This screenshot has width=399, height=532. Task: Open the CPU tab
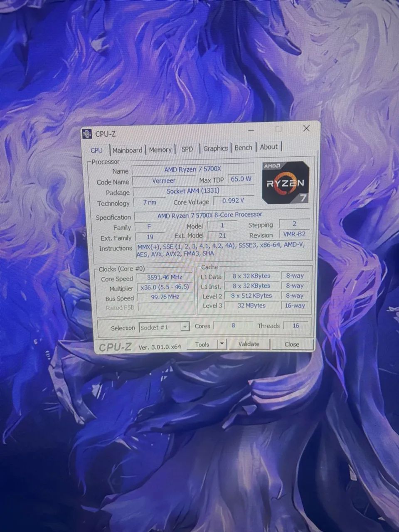click(x=96, y=150)
